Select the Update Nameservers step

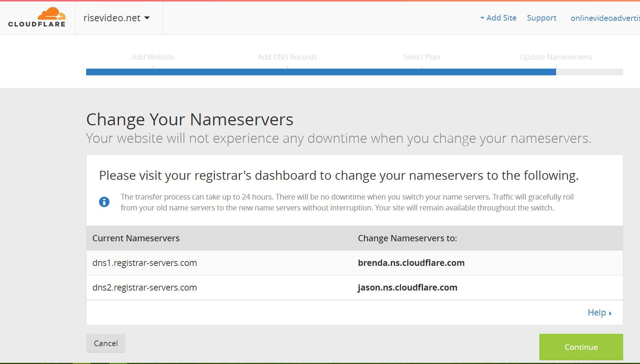(x=556, y=57)
